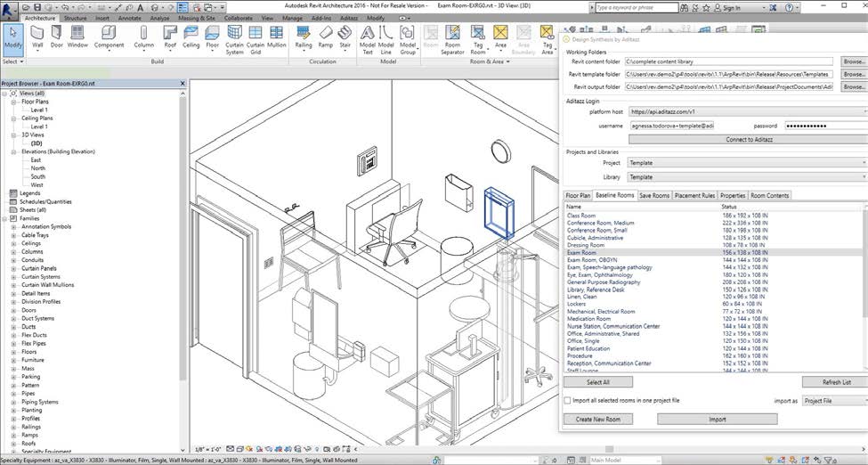The width and height of the screenshot is (868, 465).
Task: Select the Door tool
Action: [x=57, y=37]
